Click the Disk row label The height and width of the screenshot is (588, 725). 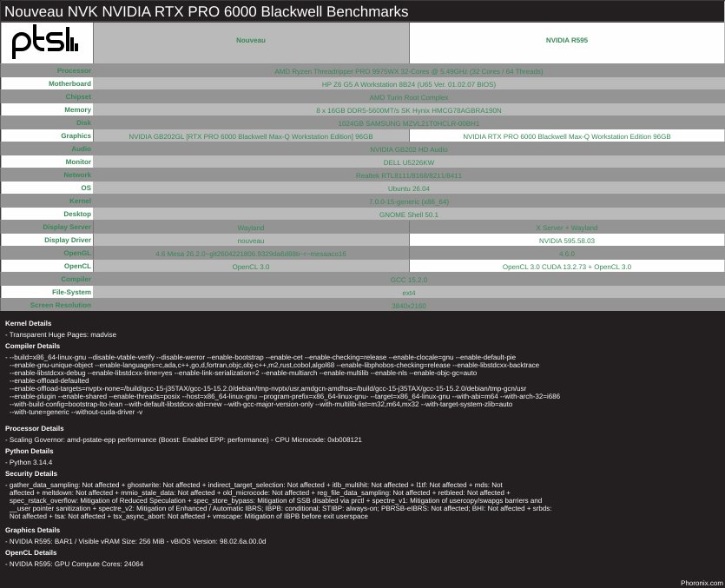tap(83, 122)
